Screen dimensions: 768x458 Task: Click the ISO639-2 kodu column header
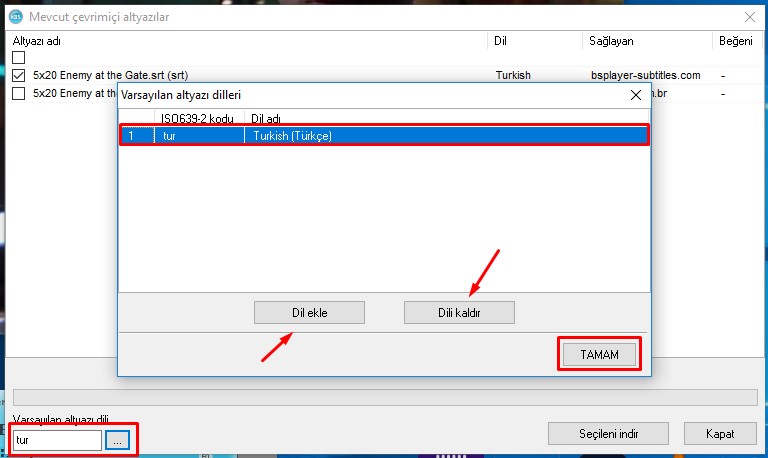click(197, 119)
